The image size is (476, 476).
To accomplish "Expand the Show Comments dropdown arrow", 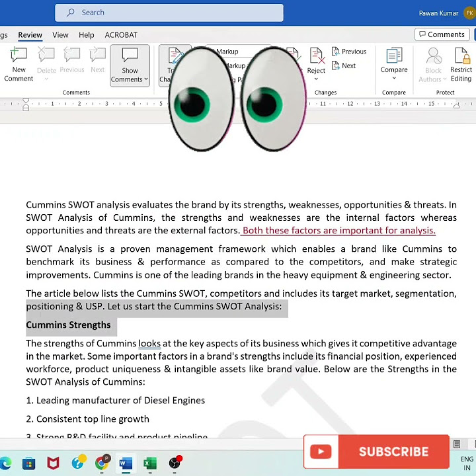I will pos(146,79).
